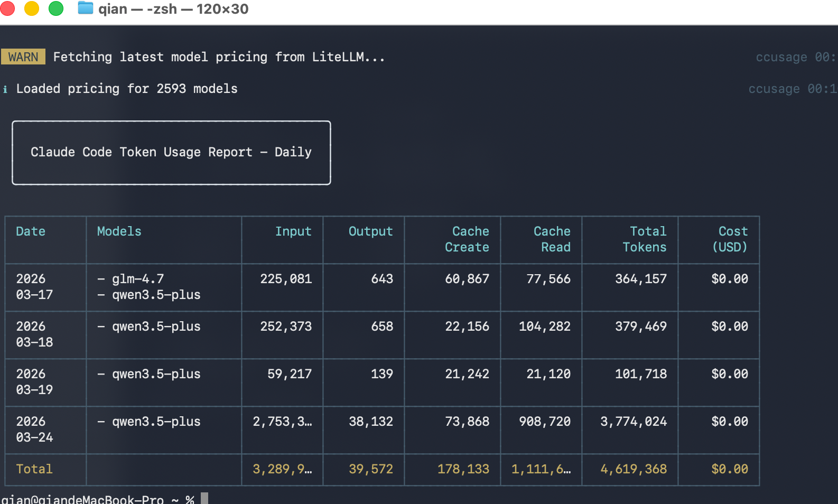This screenshot has height=504, width=838.
Task: Click the window title 'qian — -zsh — 120×30'
Action: pyautogui.click(x=173, y=9)
